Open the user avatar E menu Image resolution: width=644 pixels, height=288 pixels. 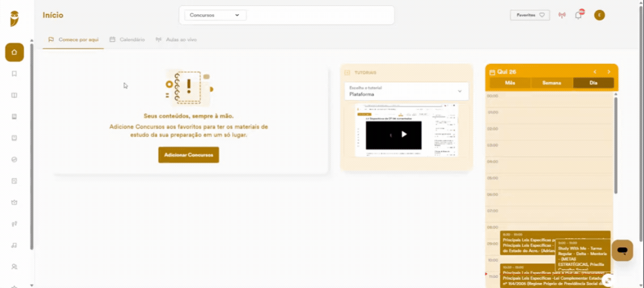pos(600,15)
